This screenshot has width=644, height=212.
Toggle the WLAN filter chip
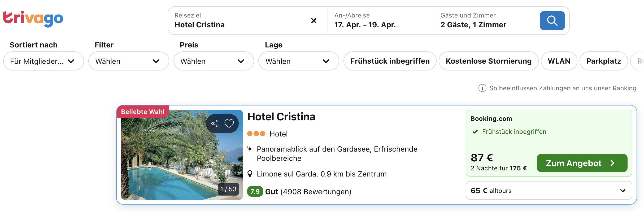559,61
